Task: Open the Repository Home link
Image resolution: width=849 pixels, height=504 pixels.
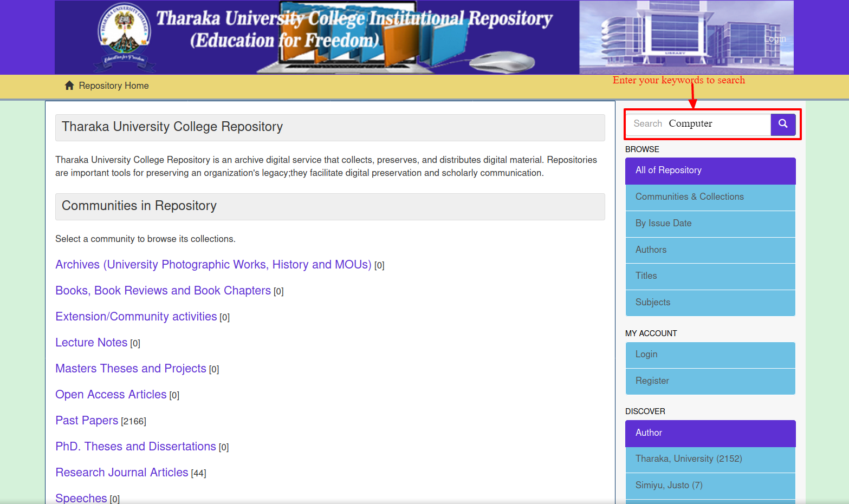Action: (114, 86)
